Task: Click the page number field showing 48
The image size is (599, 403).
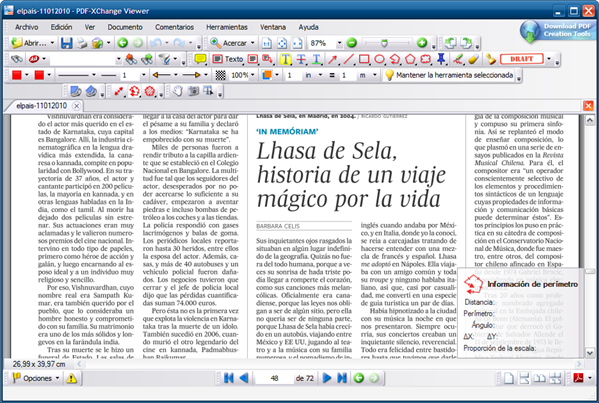Action: (274, 378)
